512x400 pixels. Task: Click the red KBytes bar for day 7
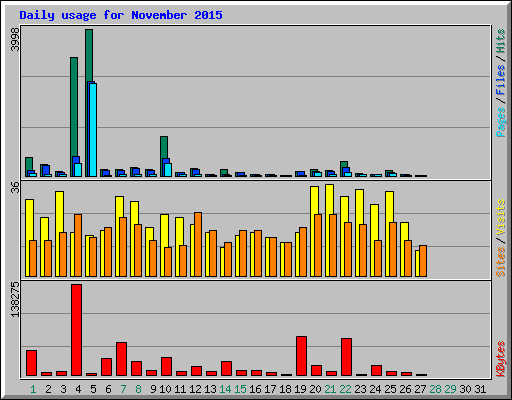pyautogui.click(x=121, y=359)
